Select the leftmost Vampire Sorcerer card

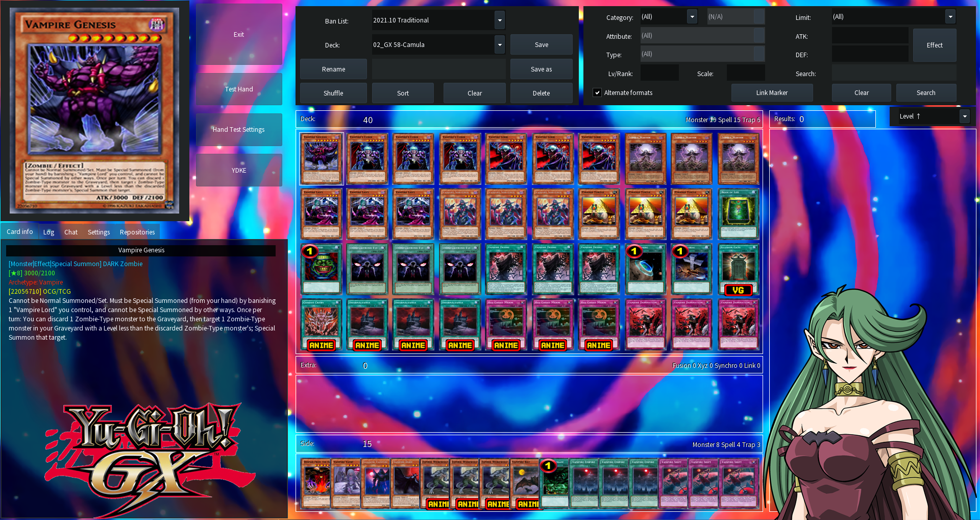pyautogui.click(x=460, y=214)
